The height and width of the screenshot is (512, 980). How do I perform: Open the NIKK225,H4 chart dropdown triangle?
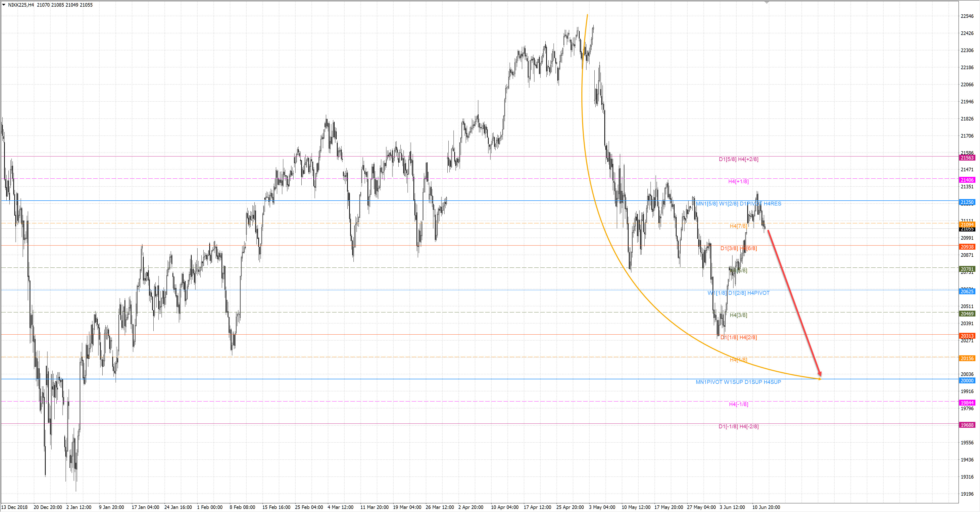[4, 5]
